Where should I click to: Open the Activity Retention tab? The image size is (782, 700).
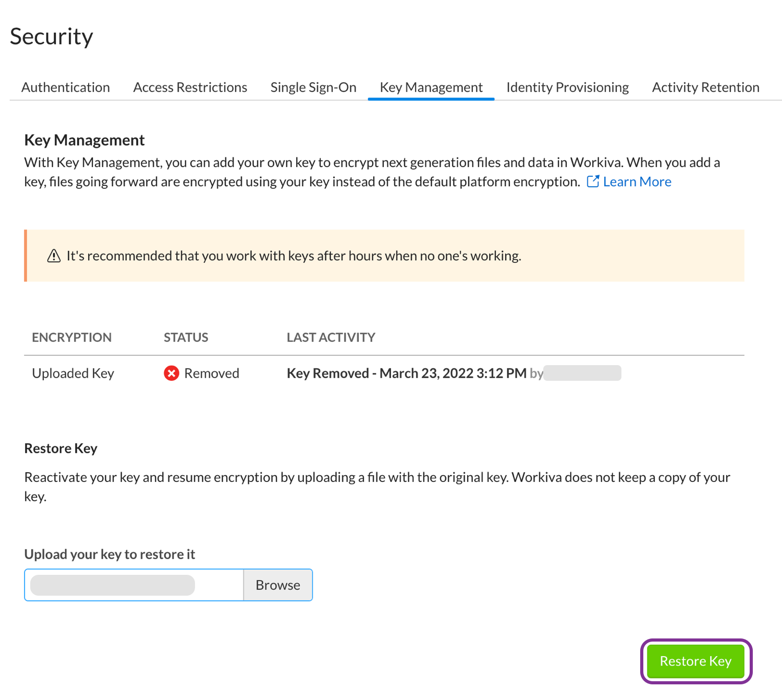click(706, 87)
